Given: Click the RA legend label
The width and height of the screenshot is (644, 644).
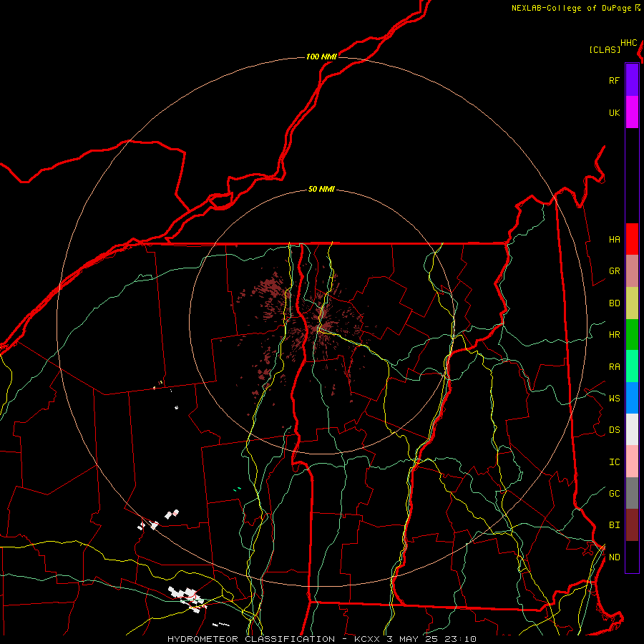Looking at the screenshot, I should click(614, 367).
